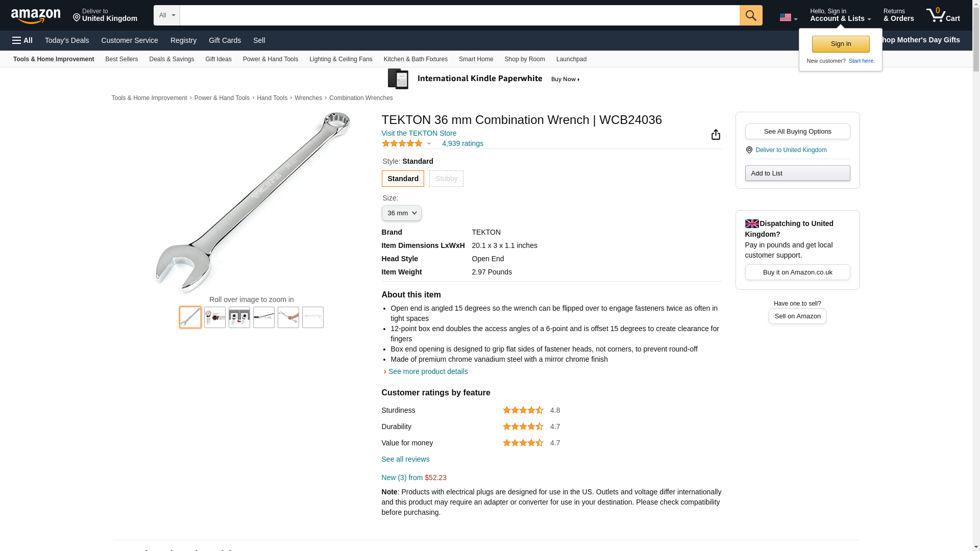Image resolution: width=980 pixels, height=551 pixels.
Task: Open Today's Deals in navigation
Action: 67,40
